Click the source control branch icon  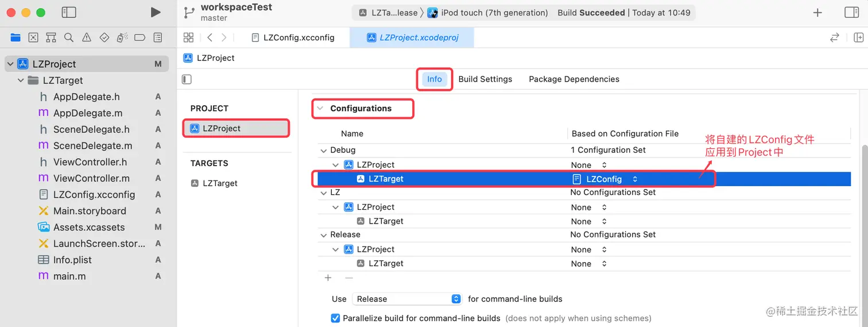[x=188, y=12]
